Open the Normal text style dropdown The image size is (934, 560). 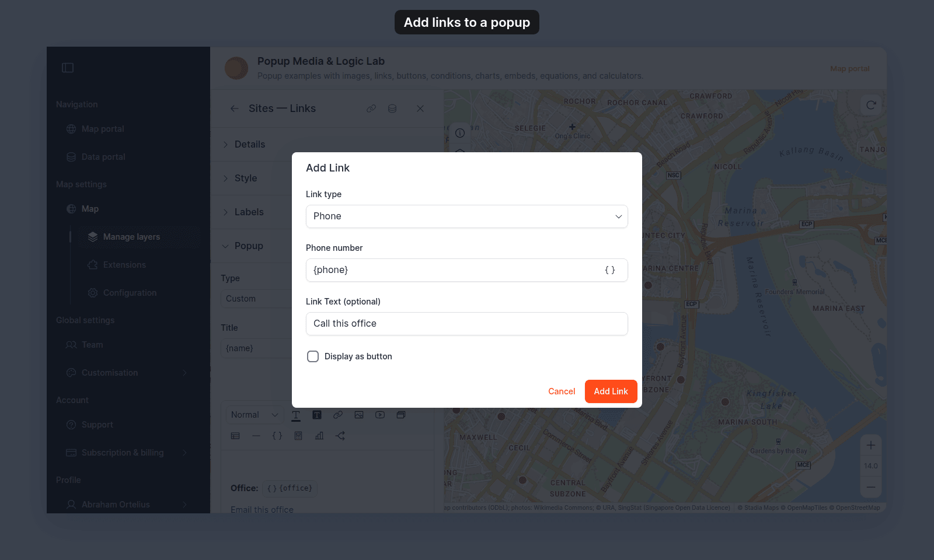pyautogui.click(x=255, y=415)
